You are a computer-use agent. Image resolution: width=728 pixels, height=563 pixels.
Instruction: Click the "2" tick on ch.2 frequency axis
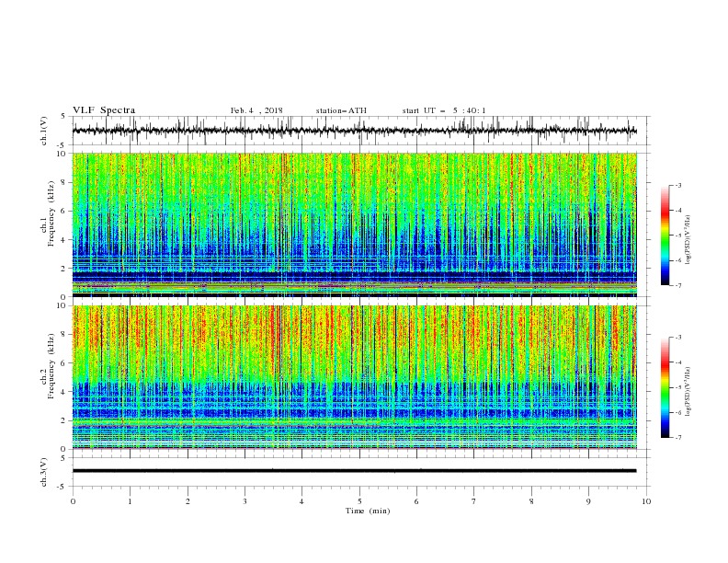[65, 420]
